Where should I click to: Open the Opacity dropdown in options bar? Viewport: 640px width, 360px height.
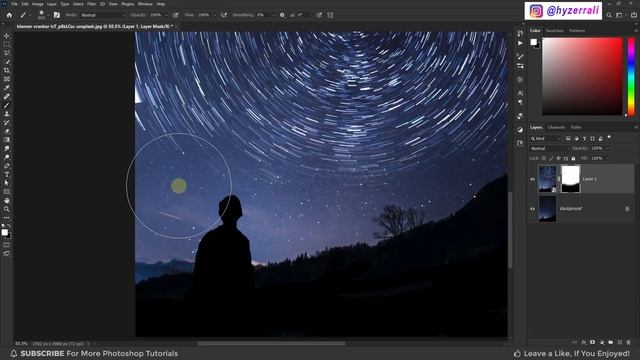pos(166,15)
